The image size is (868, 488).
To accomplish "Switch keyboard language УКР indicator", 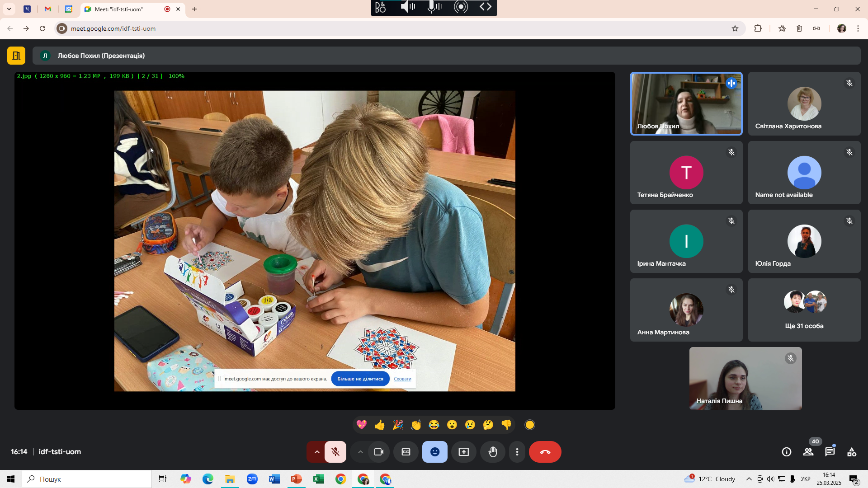I will [x=806, y=479].
